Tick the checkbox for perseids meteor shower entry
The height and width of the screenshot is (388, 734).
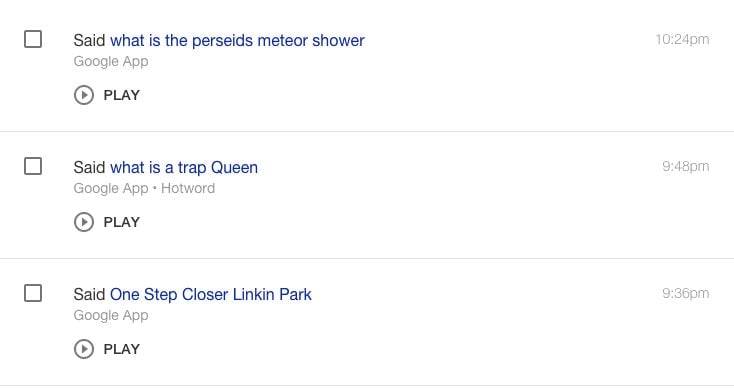[x=33, y=39]
